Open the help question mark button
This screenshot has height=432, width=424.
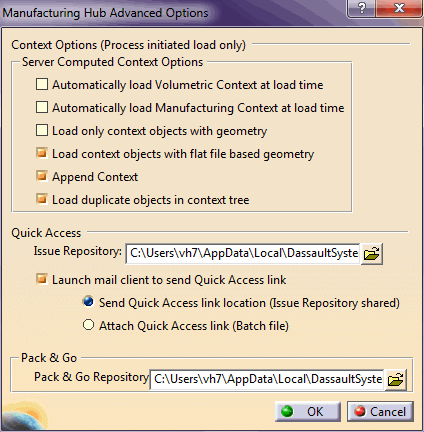point(362,8)
